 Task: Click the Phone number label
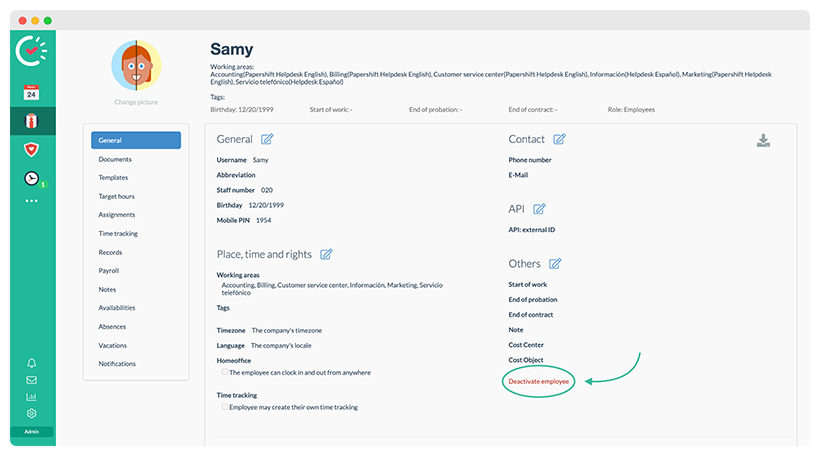[530, 159]
